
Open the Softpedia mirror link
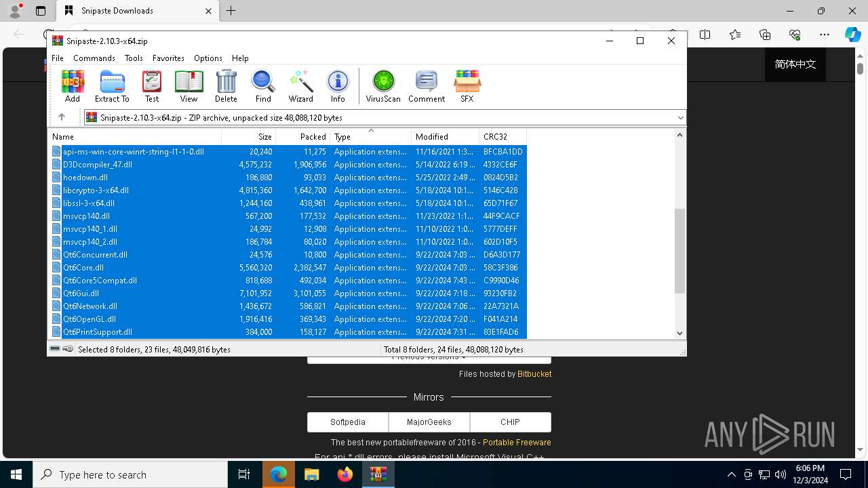pyautogui.click(x=348, y=422)
